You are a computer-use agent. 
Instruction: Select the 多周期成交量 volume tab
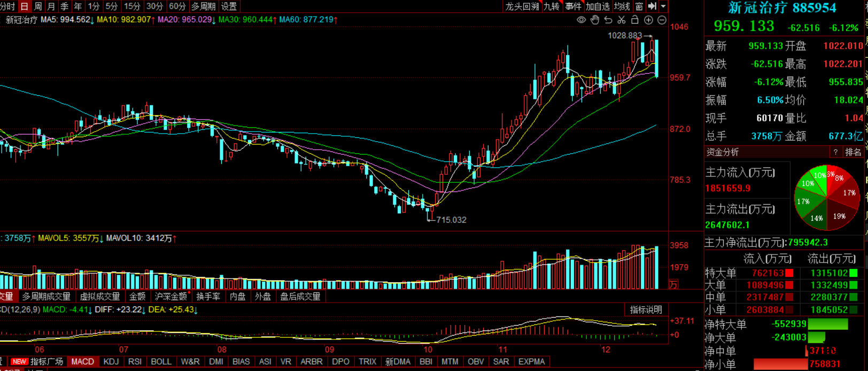point(46,296)
